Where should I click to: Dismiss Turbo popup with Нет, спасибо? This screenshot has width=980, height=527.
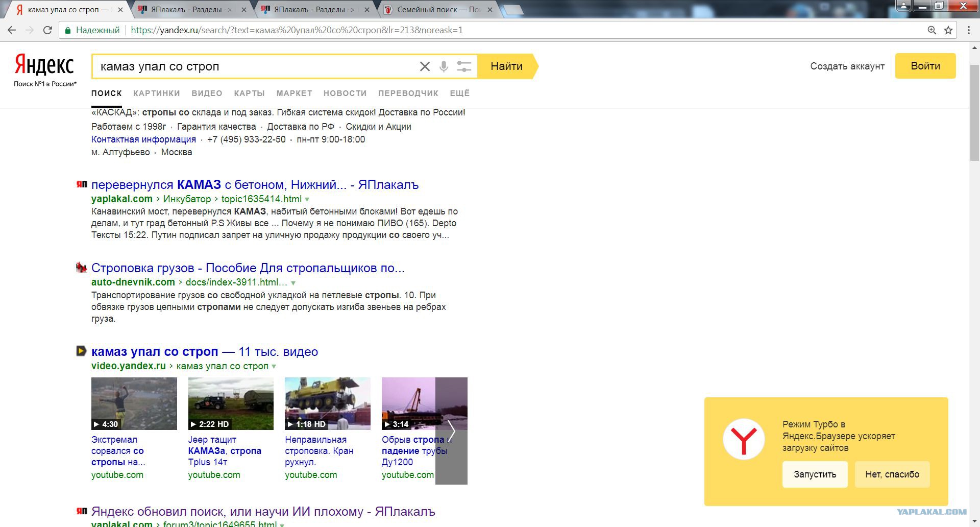pos(892,474)
